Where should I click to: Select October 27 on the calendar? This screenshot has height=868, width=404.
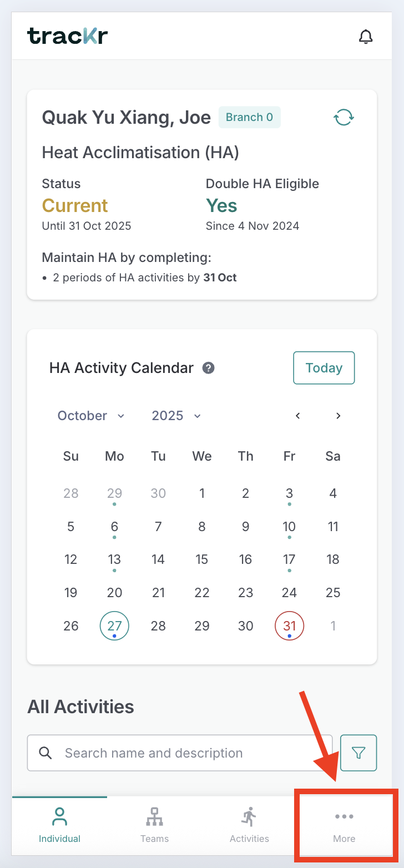click(x=114, y=626)
